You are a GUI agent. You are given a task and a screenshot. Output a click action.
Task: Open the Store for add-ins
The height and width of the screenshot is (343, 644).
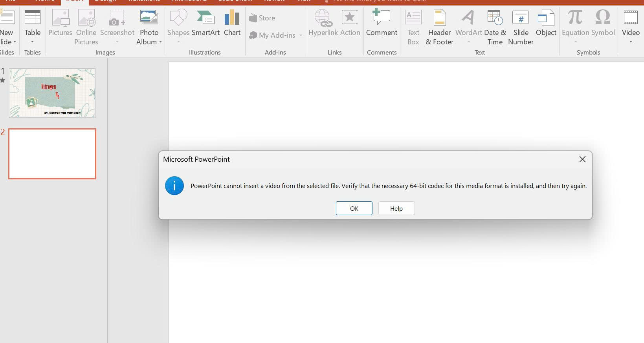tap(262, 18)
